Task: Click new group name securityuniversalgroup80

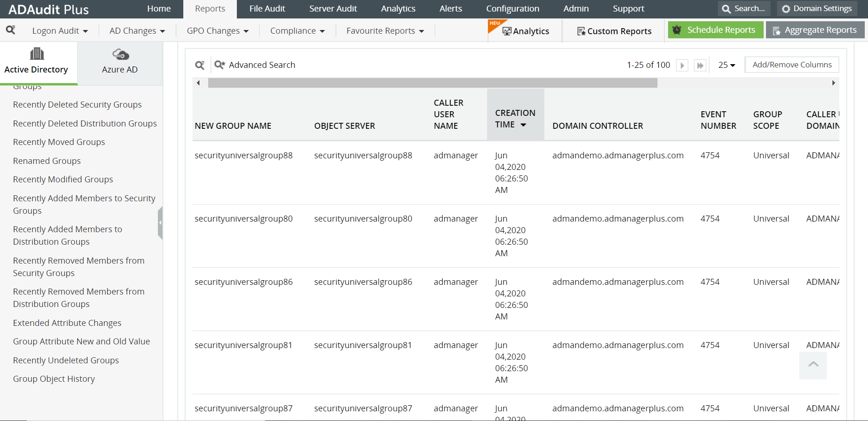Action: pyautogui.click(x=243, y=219)
